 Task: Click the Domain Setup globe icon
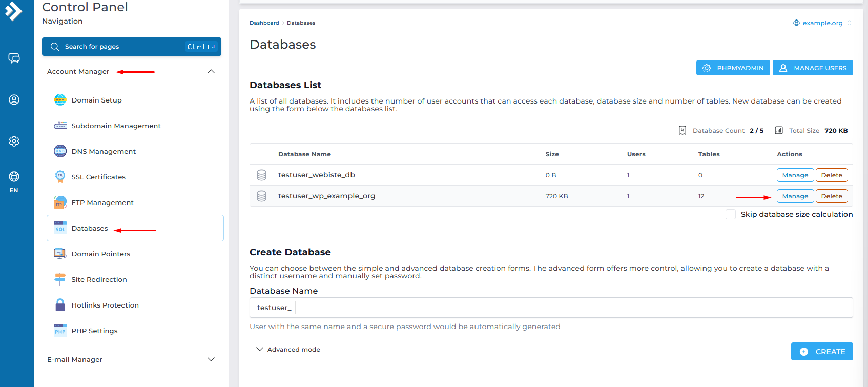[x=60, y=100]
